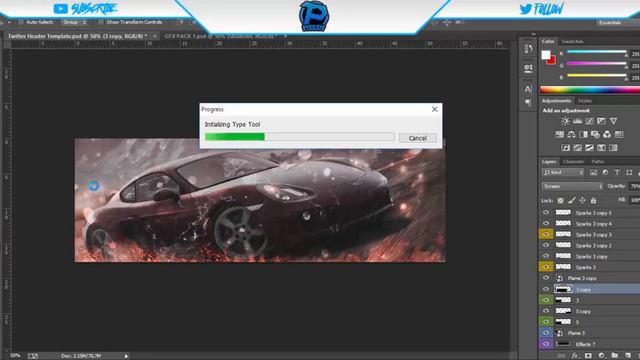
Task: Add an Exposure adjustment
Action: pyautogui.click(x=601, y=121)
